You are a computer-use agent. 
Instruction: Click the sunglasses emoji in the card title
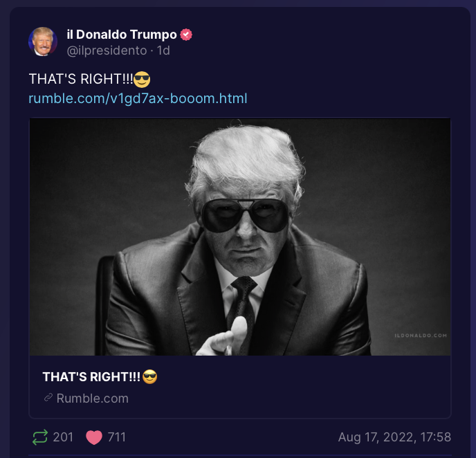click(x=150, y=376)
